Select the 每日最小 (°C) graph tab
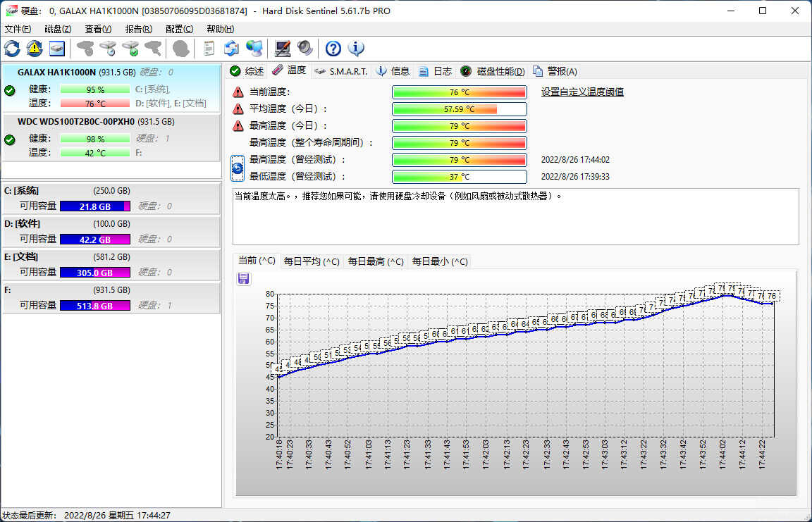Image resolution: width=812 pixels, height=522 pixels. (440, 262)
